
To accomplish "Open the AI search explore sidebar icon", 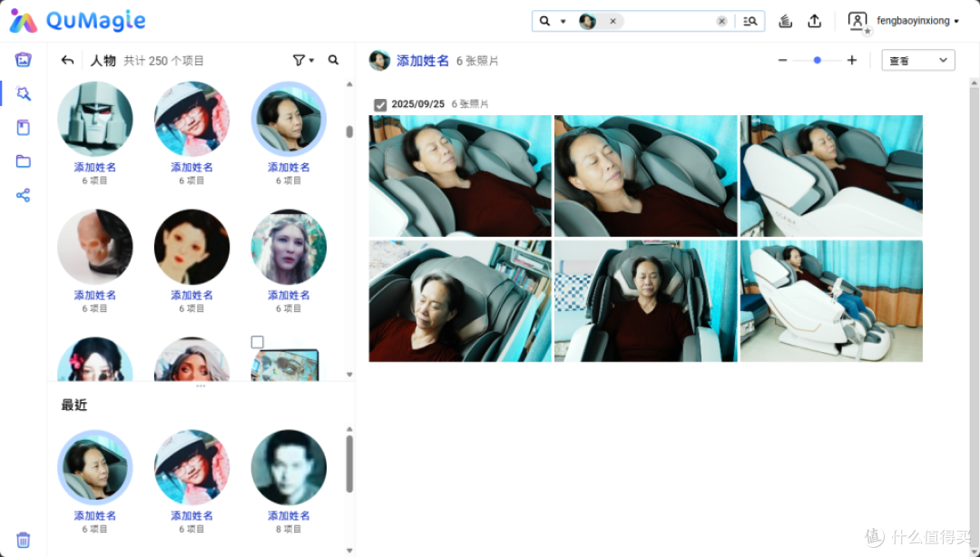I will tap(23, 93).
